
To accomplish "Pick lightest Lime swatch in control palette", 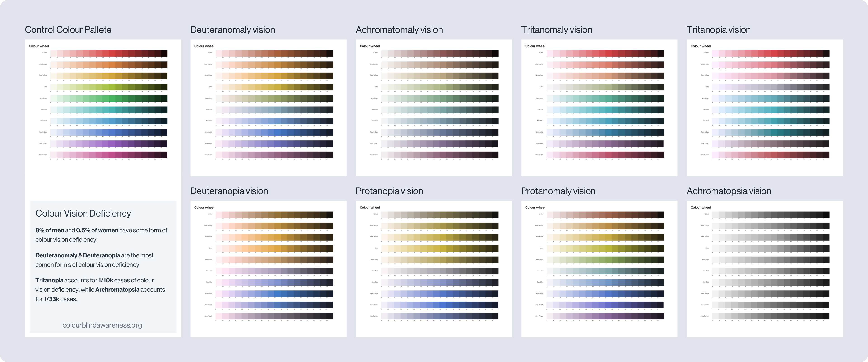I will coord(53,87).
